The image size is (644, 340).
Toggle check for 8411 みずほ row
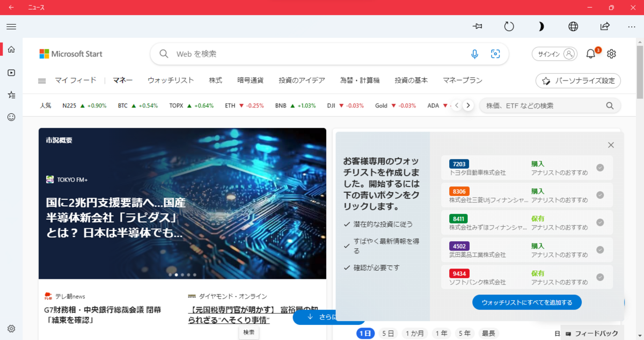[600, 222]
